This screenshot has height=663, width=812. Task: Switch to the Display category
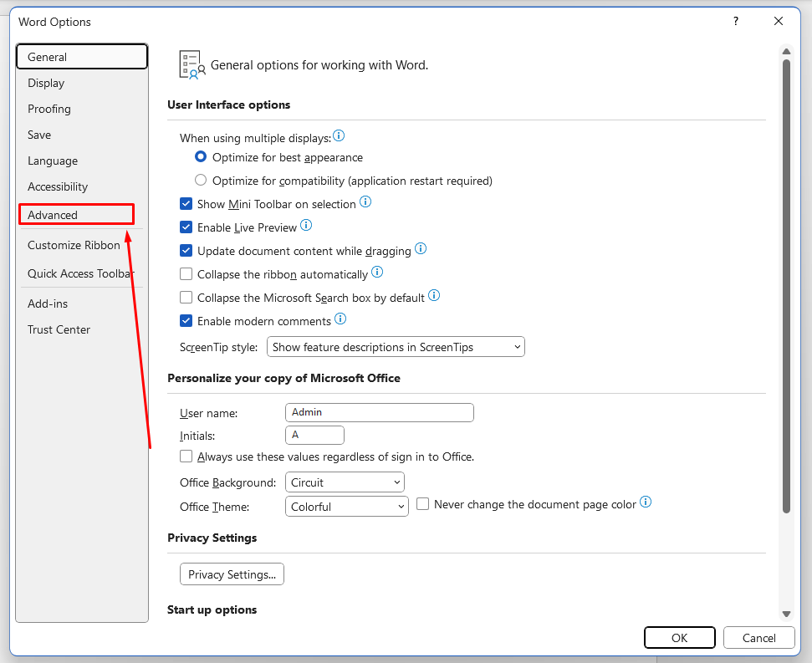pyautogui.click(x=82, y=83)
